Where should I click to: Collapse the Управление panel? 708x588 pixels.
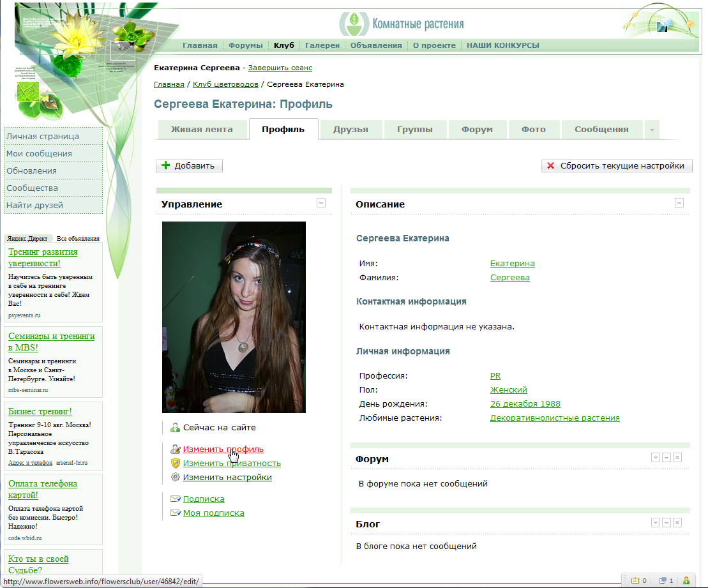point(321,203)
